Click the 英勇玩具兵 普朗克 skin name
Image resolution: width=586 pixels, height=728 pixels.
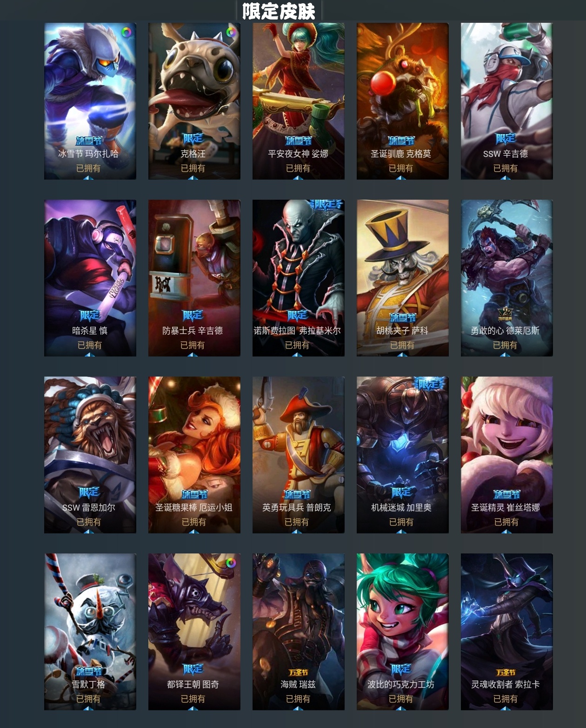tap(297, 507)
